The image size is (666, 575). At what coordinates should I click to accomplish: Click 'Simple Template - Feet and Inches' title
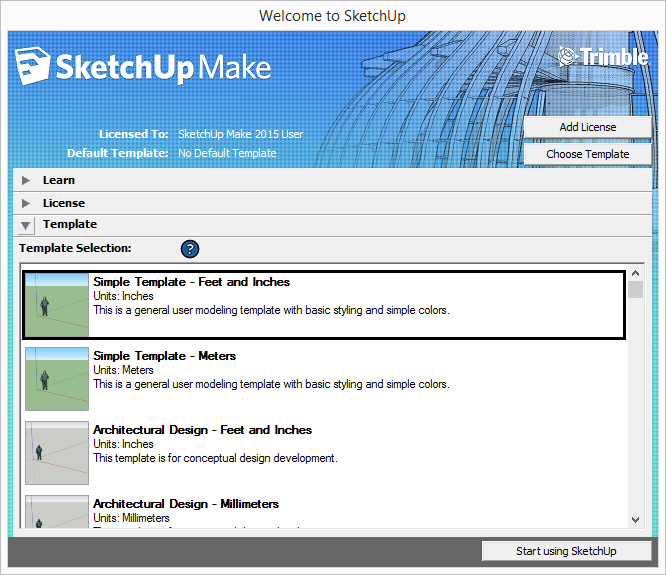click(191, 282)
